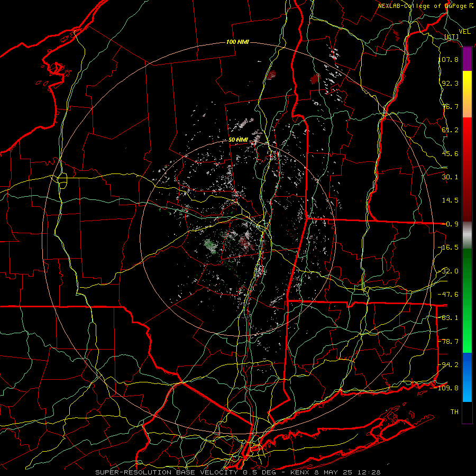This screenshot has height=476, width=476.
Task: Click the red outbound velocity echo near radar center
Action: pyautogui.click(x=245, y=243)
